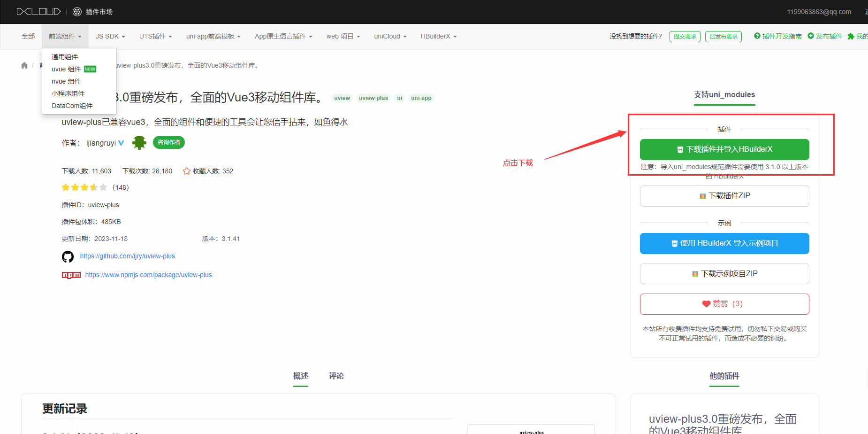Click the 收藏人数: 352 text
868x434 pixels.
213,171
